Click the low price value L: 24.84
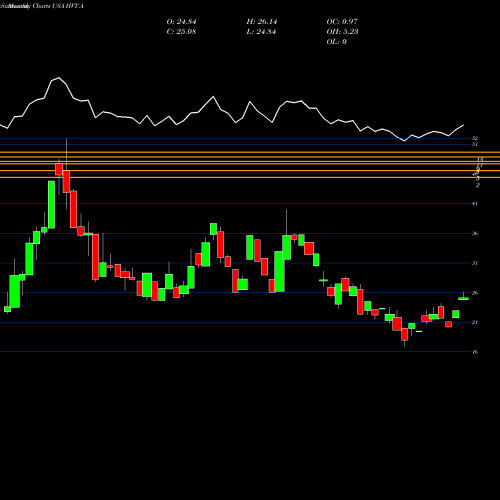Screen dimensions: 500x500 pos(262,32)
